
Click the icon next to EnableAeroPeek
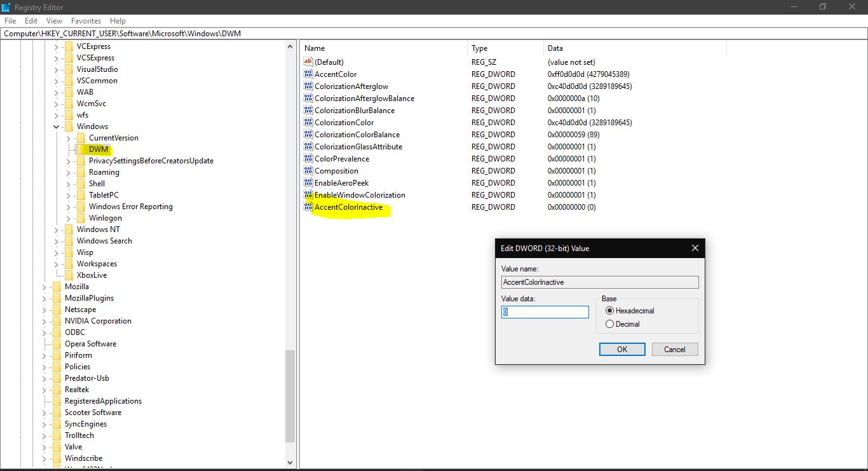[x=308, y=182]
